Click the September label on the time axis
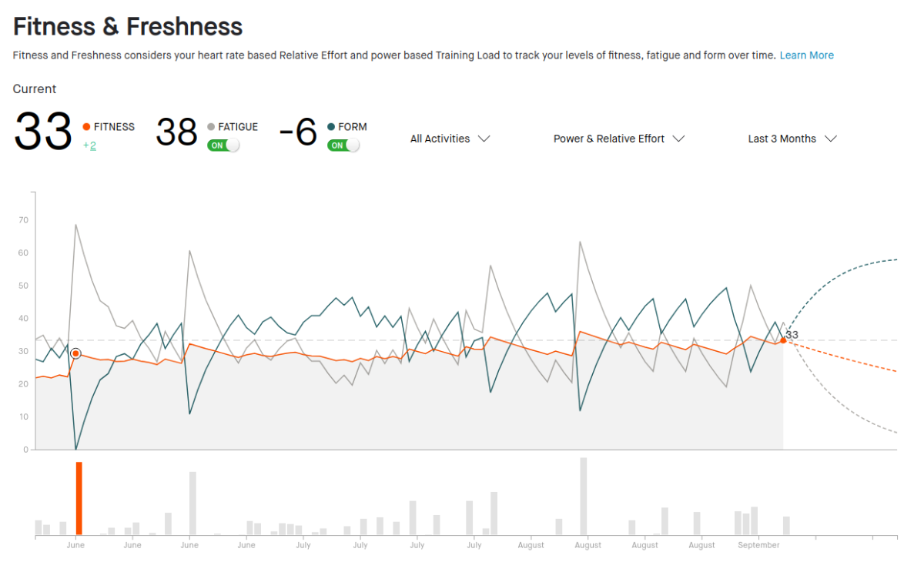 pyautogui.click(x=758, y=545)
